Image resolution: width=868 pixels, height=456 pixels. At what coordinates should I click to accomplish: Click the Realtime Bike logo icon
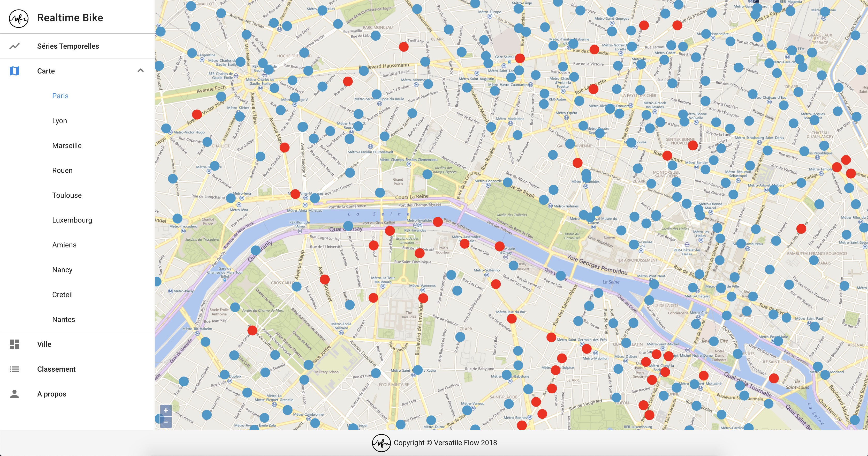[19, 18]
